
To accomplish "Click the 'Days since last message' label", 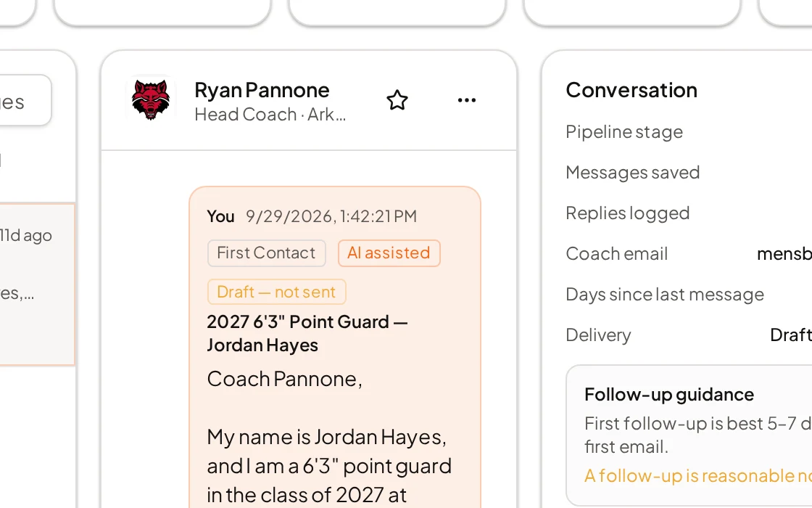I will tap(664, 295).
